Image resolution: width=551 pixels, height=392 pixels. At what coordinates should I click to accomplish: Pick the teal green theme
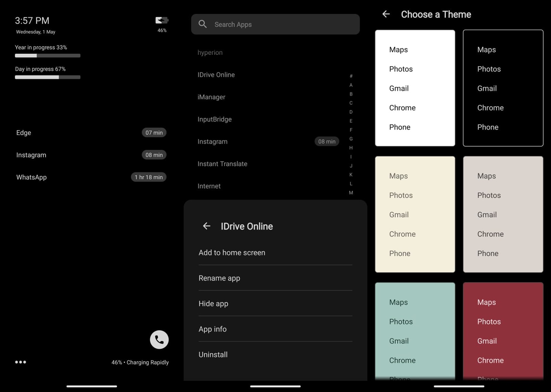pos(415,330)
